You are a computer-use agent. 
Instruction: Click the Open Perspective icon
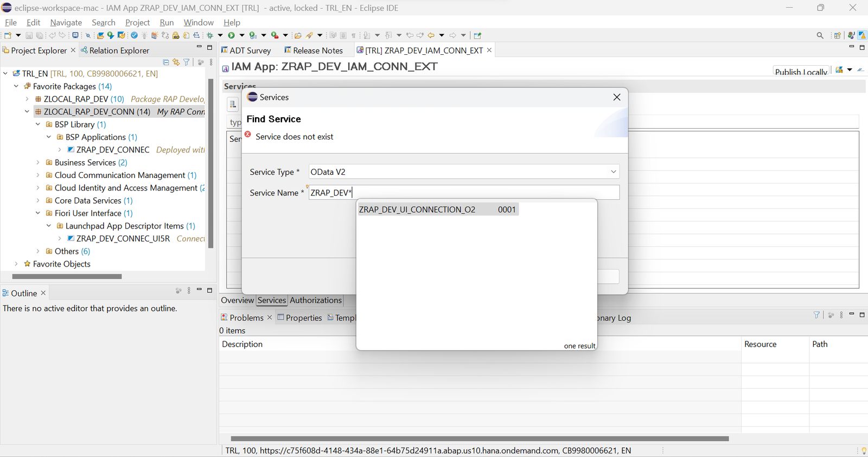tap(837, 35)
